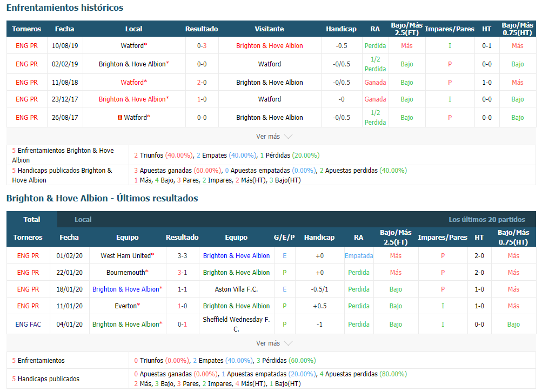Expand Ver más under historical matchups
The image size is (542, 392).
(274, 137)
